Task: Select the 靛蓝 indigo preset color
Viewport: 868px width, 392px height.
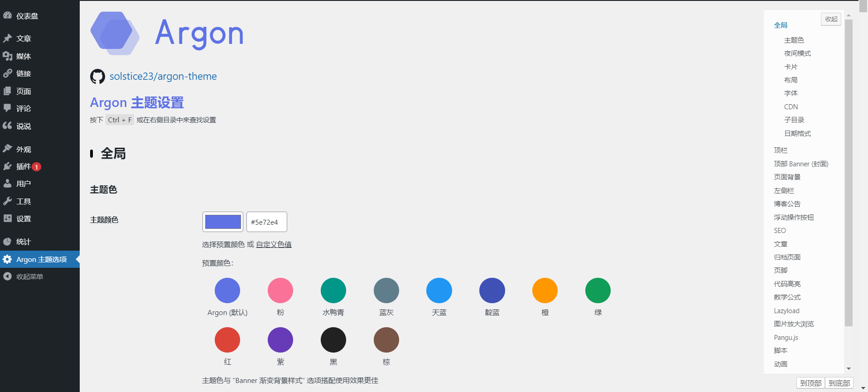Action: pos(492,290)
